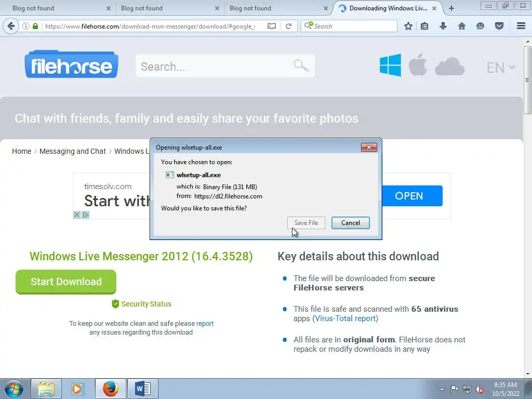Open Action Center flag tray icon
Screen dimensions: 532x399
pyautogui.click(x=454, y=389)
